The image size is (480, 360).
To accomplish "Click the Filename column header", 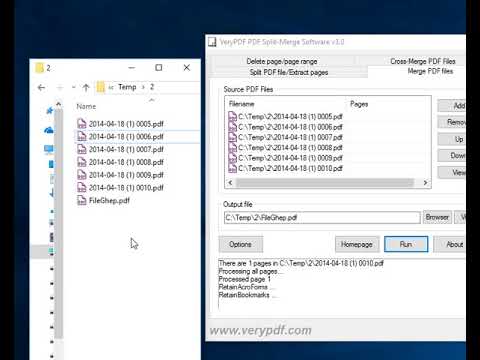I will pos(242,104).
